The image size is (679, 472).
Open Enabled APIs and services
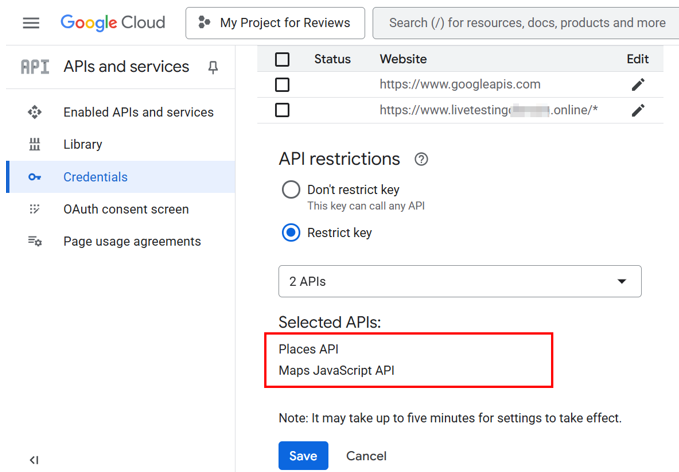(138, 112)
